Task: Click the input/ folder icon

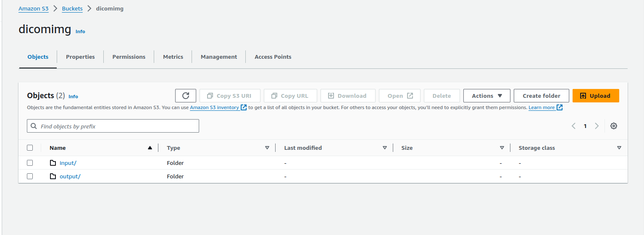Action: pos(53,163)
